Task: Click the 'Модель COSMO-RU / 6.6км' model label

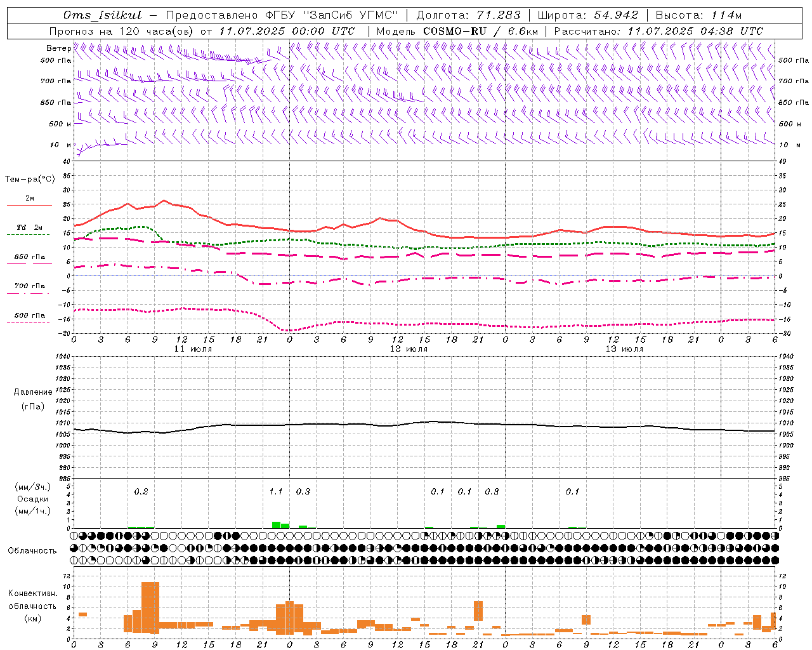Action: point(457,31)
